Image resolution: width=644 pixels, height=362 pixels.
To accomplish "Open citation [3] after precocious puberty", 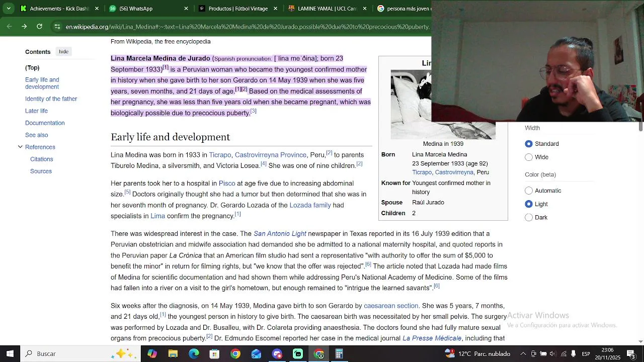I will pyautogui.click(x=254, y=111).
